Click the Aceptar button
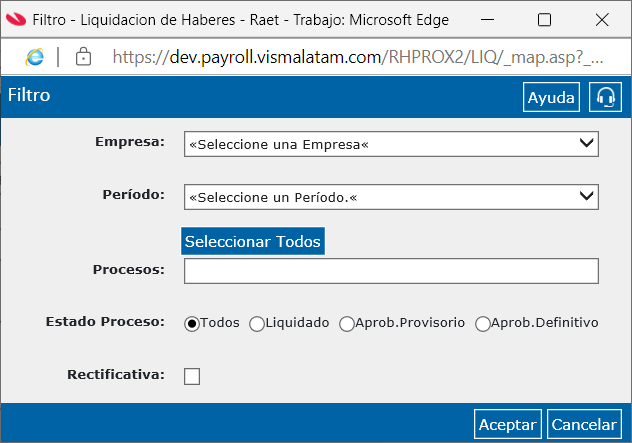 [x=508, y=424]
